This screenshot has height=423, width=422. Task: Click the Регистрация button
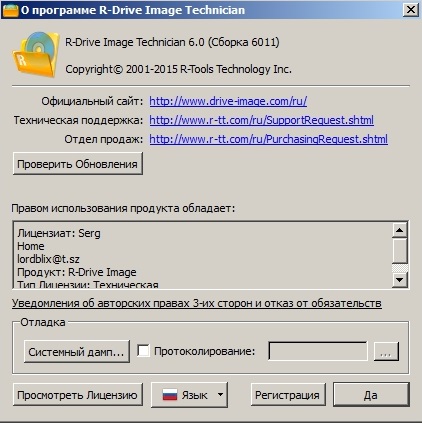click(x=288, y=395)
